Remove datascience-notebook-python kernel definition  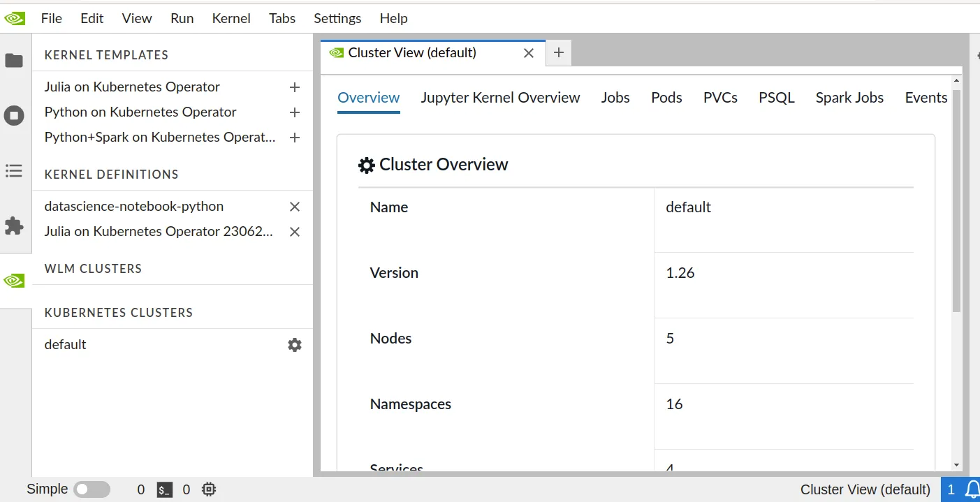point(295,207)
